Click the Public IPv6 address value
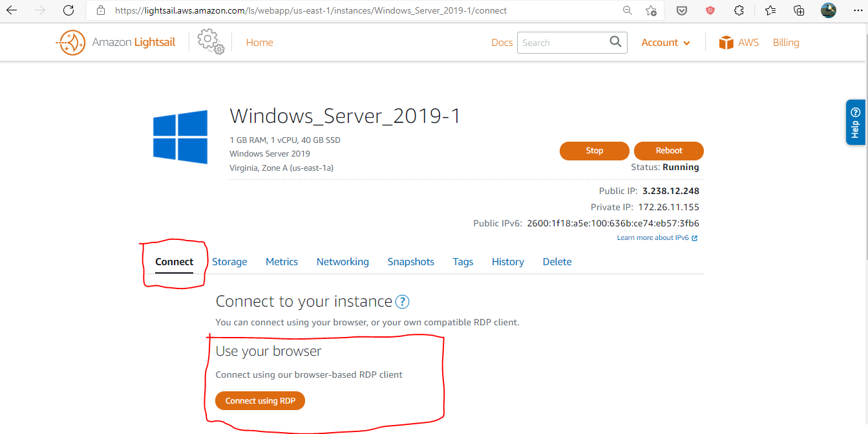Image resolution: width=868 pixels, height=434 pixels. tap(613, 224)
